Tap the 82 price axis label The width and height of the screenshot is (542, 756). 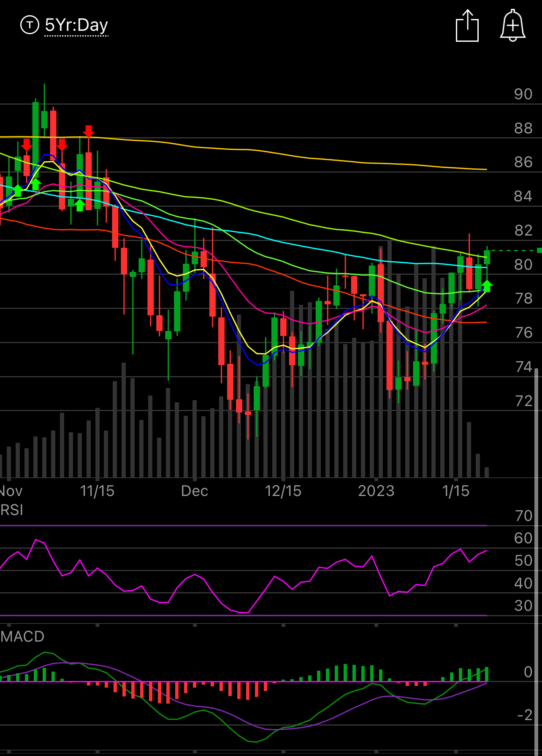[523, 230]
